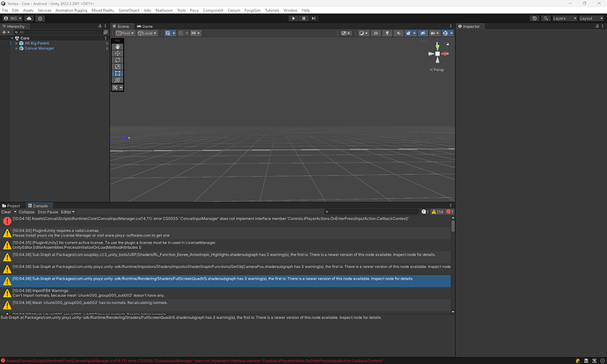Toggle hidden objects visibility in scene
Viewport: 607px width, 364px height.
[423, 33]
